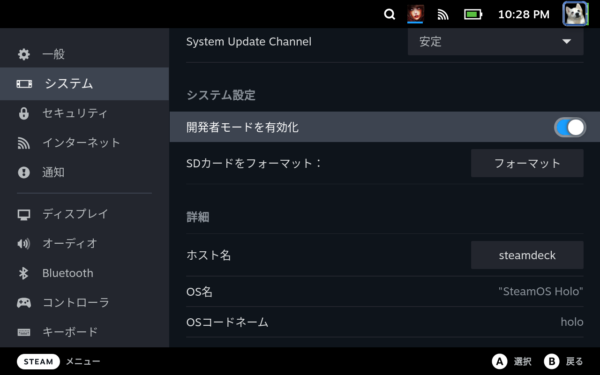Click the 詳細 section header
The height and width of the screenshot is (375, 600).
(x=198, y=217)
